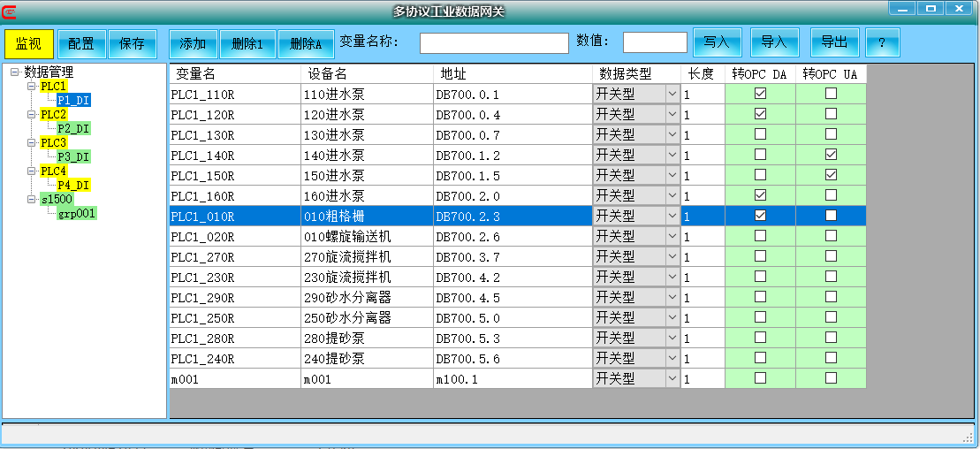Open data type dropdown for PLC1_020R

pyautogui.click(x=672, y=237)
